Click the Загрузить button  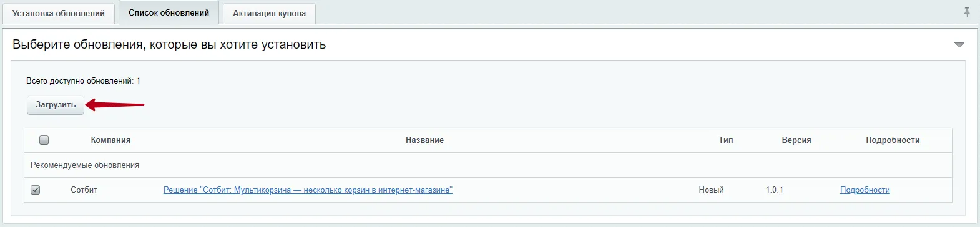tap(56, 105)
